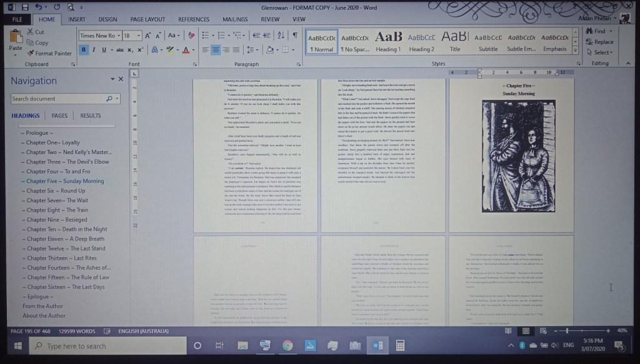Open Calculator from the taskbar

[x=400, y=345]
